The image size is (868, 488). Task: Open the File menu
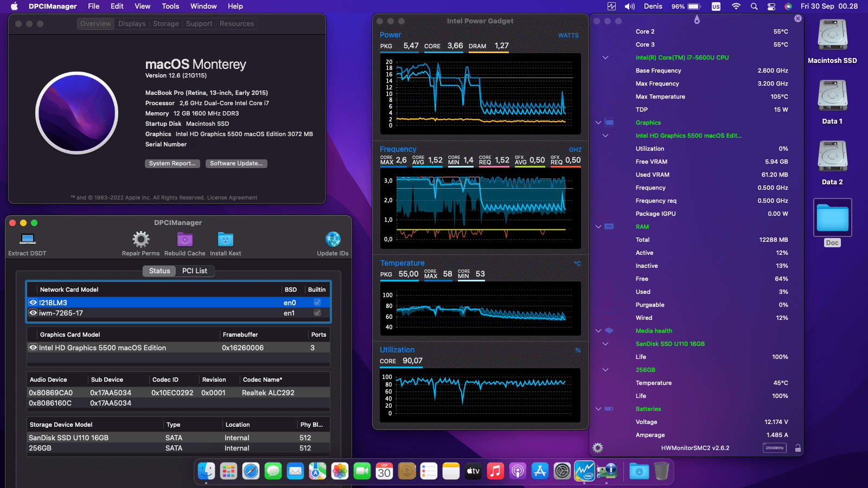coord(94,7)
